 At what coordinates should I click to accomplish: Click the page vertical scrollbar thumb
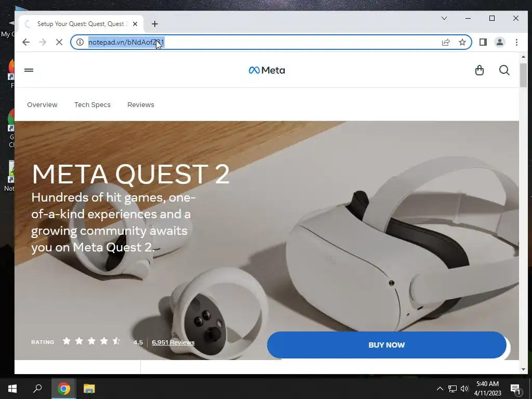523,75
